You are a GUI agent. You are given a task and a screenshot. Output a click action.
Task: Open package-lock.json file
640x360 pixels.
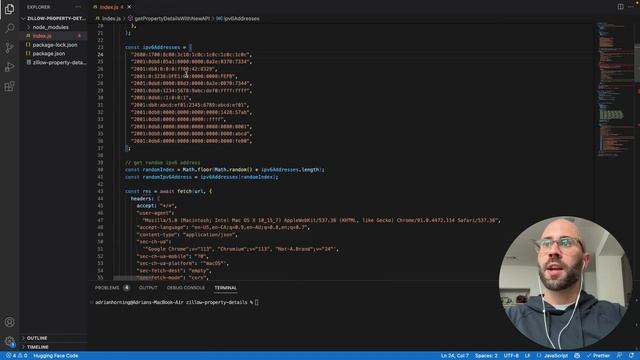[55, 45]
